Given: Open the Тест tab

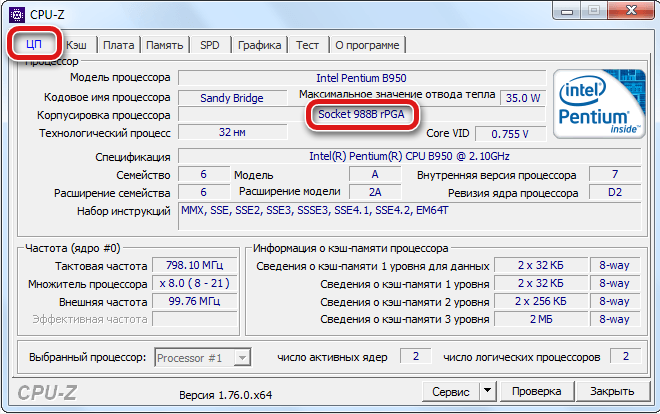Looking at the screenshot, I should [307, 45].
